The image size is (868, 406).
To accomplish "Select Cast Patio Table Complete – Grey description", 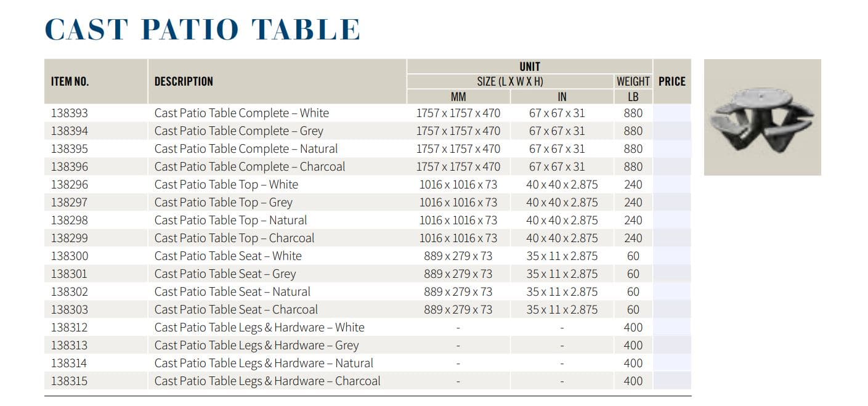I will [x=238, y=131].
